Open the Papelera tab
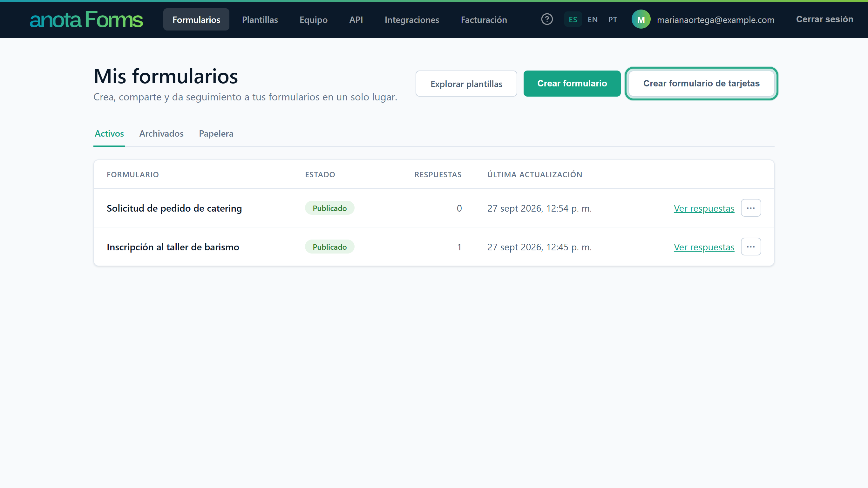The image size is (868, 488). point(216,134)
